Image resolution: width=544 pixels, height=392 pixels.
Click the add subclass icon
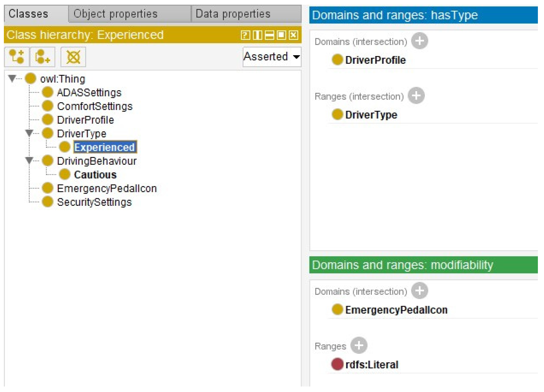(17, 57)
